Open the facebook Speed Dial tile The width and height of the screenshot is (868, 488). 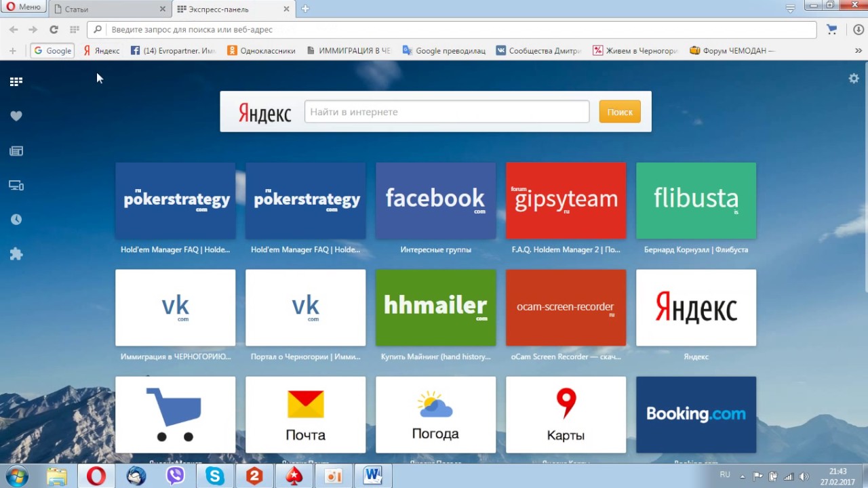pos(436,201)
